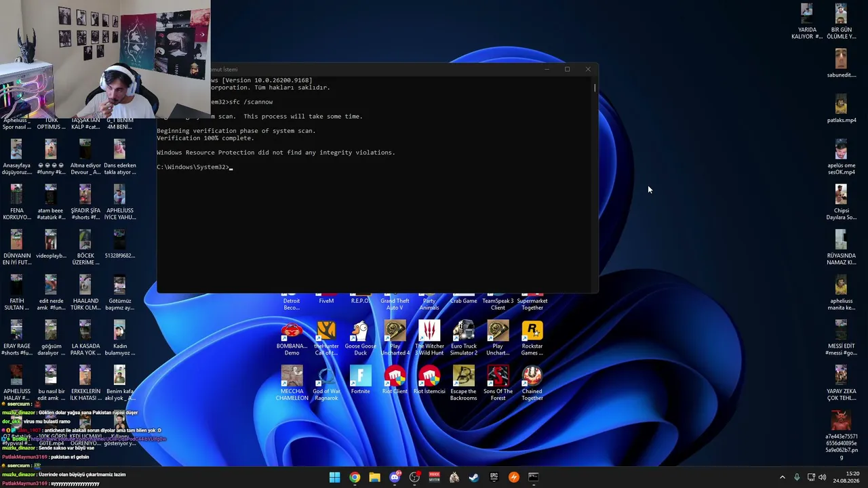868x488 pixels.
Task: Select the Riot İstemcisi desktop shortcut
Action: point(429,381)
